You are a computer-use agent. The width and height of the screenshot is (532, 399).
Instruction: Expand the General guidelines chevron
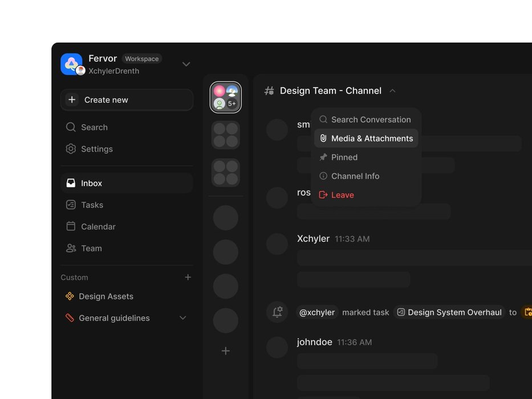(182, 318)
